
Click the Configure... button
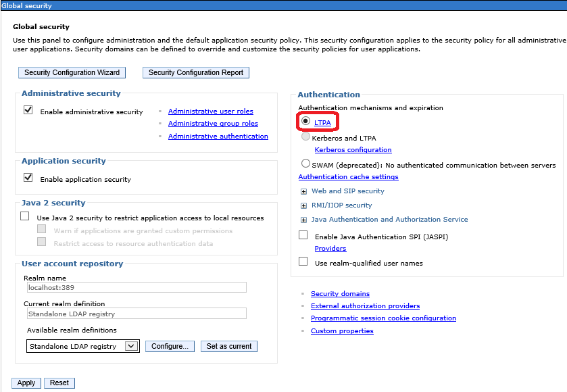point(170,346)
